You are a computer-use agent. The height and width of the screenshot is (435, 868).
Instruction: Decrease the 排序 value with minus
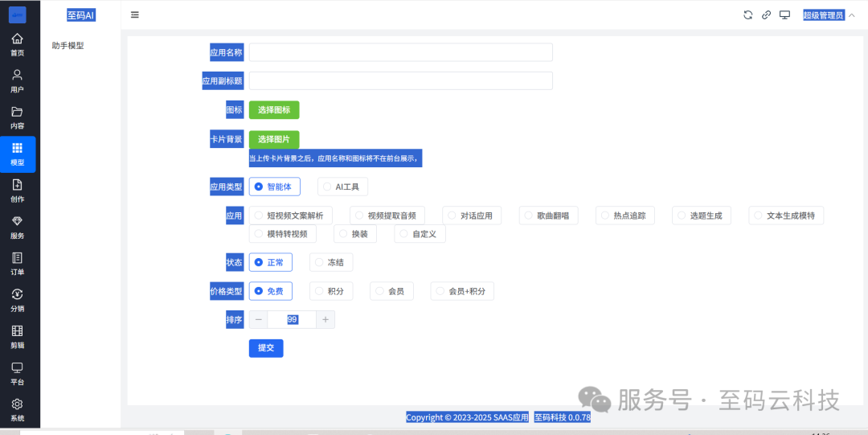click(x=259, y=320)
